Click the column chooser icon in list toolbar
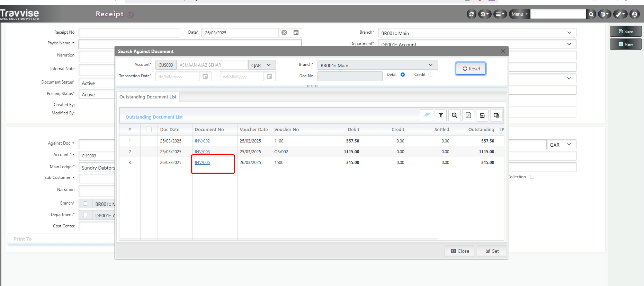Image resolution: width=644 pixels, height=286 pixels. tap(496, 115)
